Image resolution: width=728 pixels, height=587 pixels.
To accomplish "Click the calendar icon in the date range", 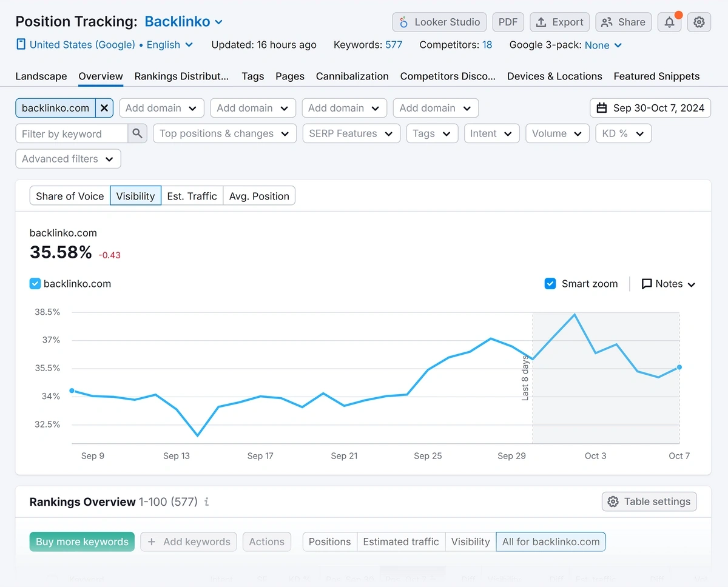I will click(x=602, y=108).
